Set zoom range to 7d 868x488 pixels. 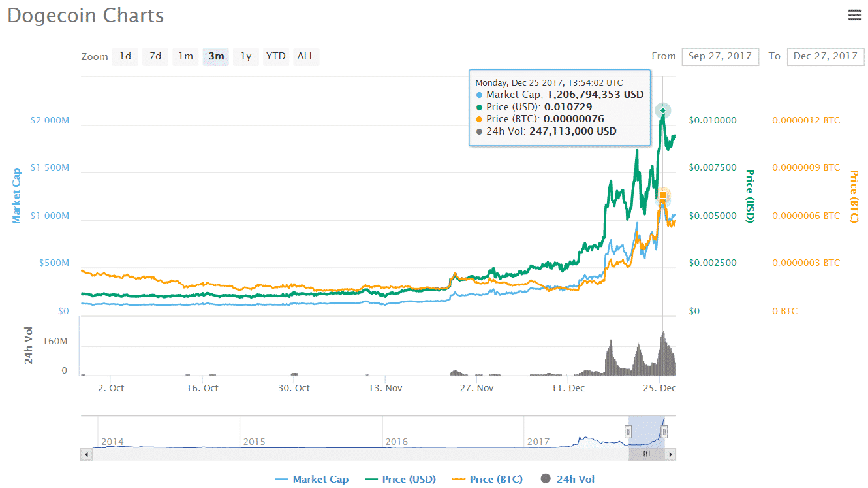coord(155,56)
